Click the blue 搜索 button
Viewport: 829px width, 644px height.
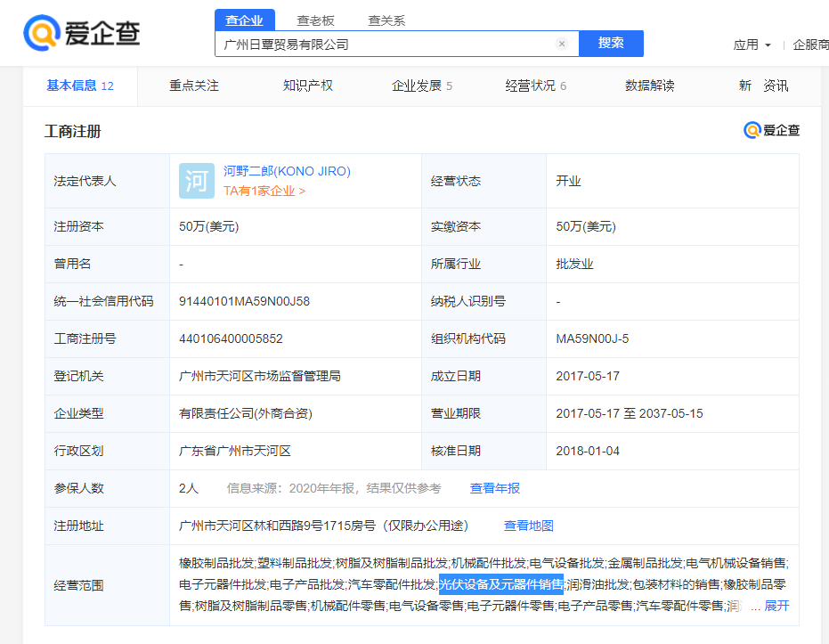(611, 44)
